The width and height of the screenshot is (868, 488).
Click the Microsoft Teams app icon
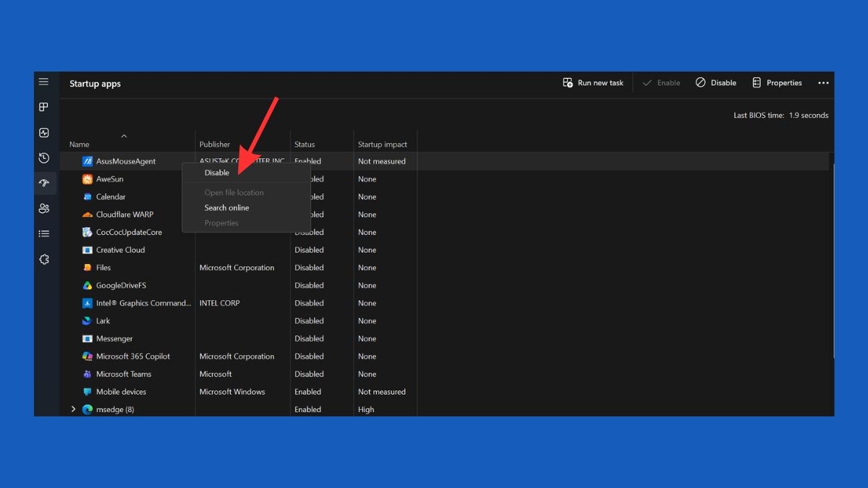point(88,374)
